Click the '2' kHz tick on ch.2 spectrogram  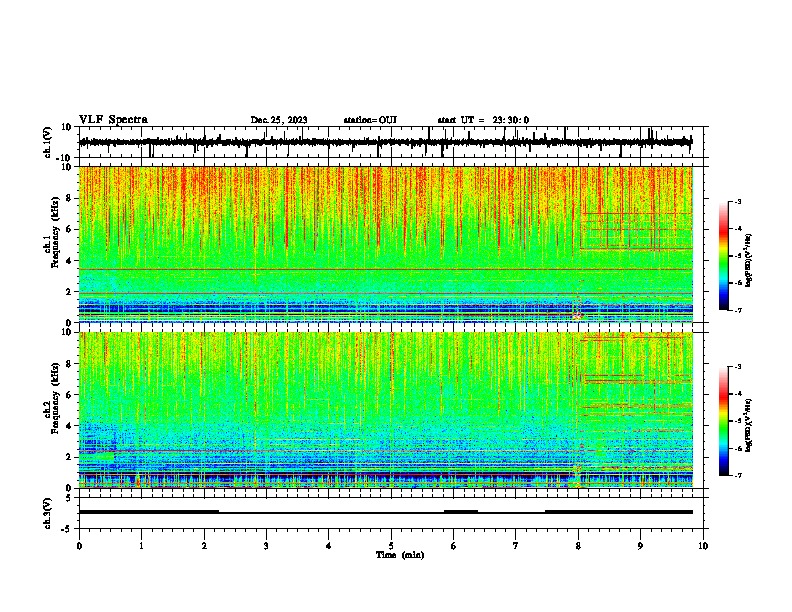[69, 457]
